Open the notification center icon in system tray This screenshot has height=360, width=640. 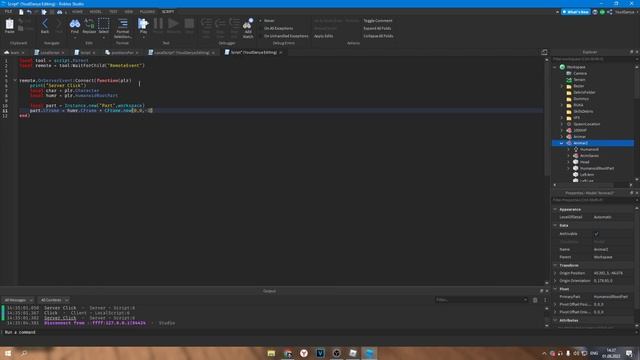(629, 353)
